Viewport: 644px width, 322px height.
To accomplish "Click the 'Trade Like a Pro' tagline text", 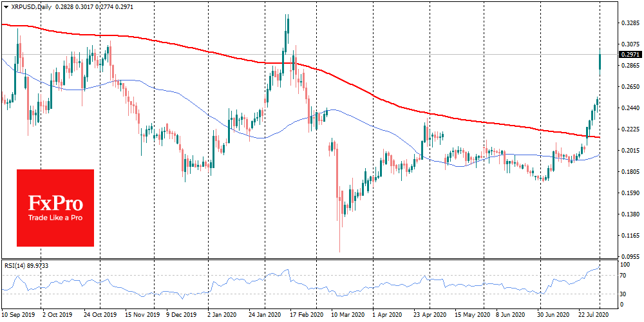I will [55, 218].
